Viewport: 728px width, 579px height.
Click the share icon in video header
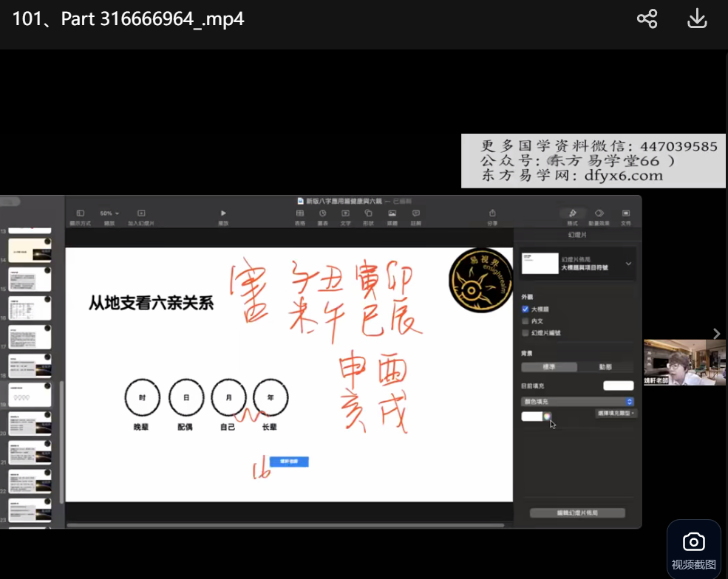pyautogui.click(x=647, y=19)
